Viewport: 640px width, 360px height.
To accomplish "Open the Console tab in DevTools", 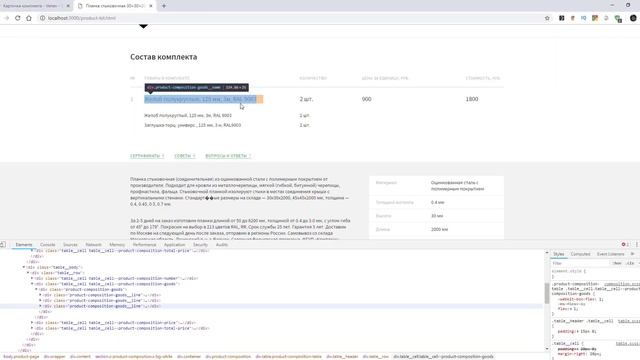I will [x=47, y=244].
